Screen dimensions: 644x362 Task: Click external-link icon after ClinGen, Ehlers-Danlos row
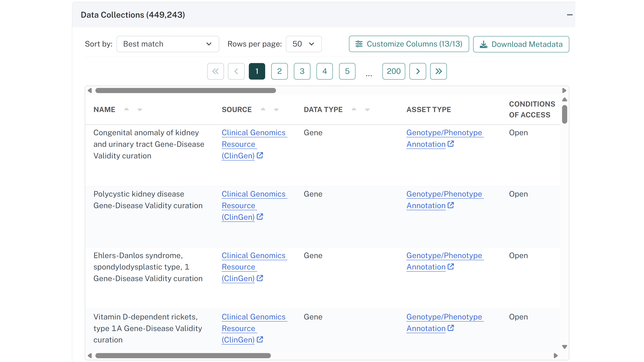[x=260, y=278]
